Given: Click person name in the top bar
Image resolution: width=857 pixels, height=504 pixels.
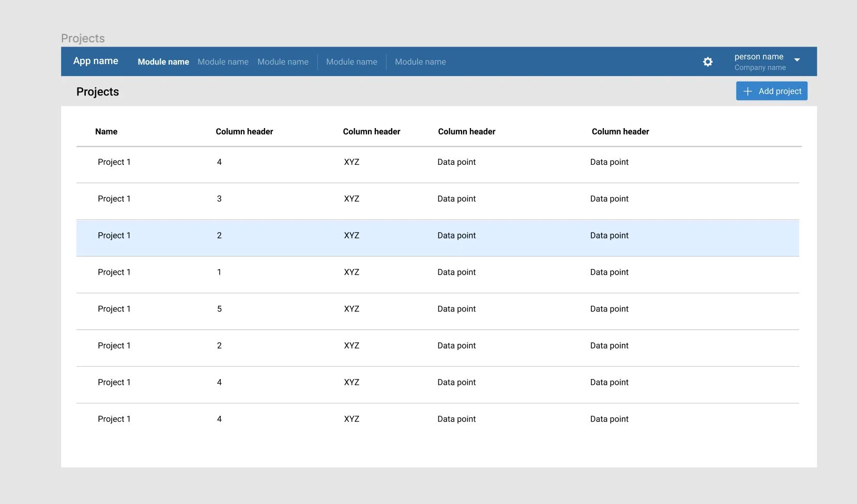Looking at the screenshot, I should 759,57.
